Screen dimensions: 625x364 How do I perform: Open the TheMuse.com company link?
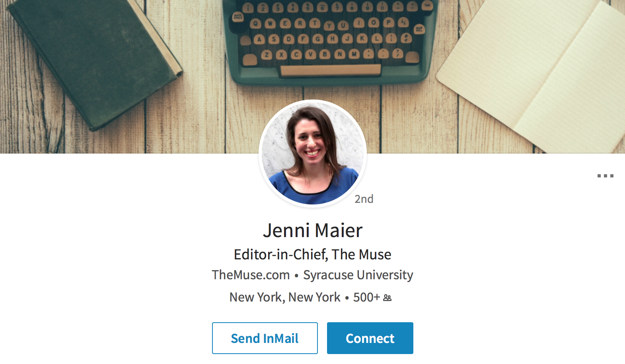pyautogui.click(x=251, y=275)
